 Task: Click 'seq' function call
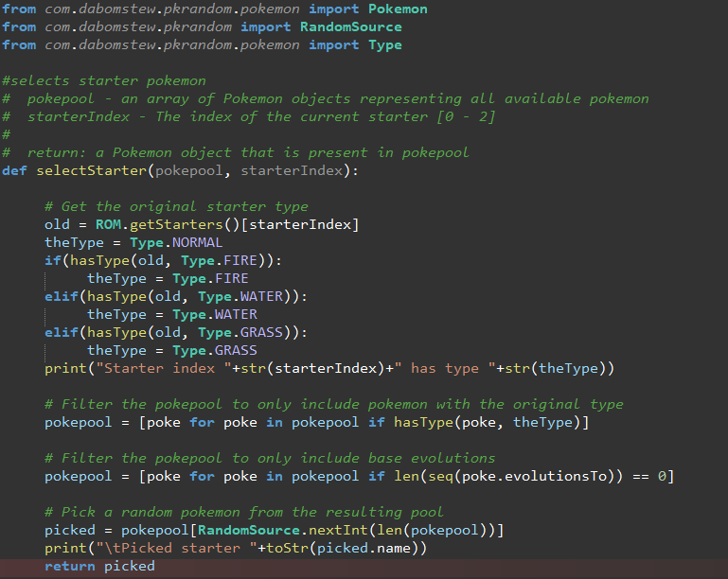440,476
